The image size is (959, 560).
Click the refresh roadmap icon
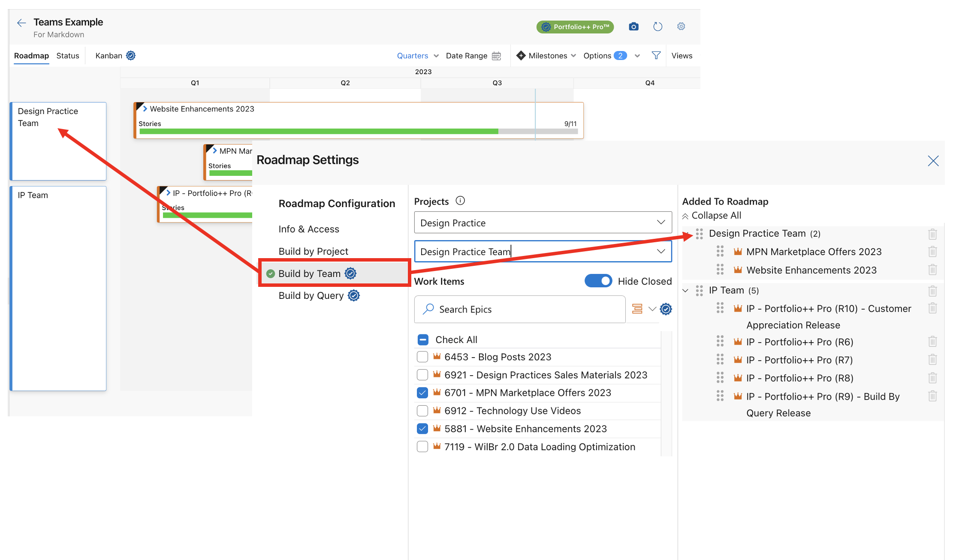point(657,27)
